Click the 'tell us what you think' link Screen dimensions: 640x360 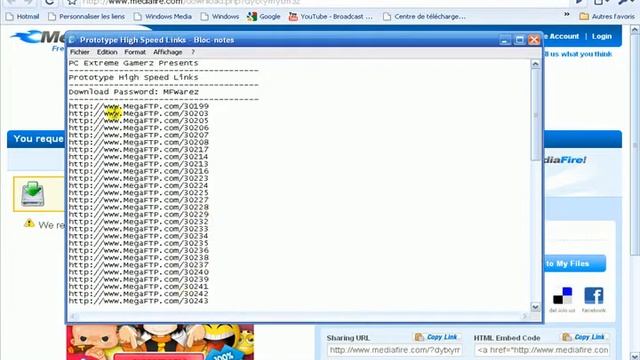click(x=578, y=54)
